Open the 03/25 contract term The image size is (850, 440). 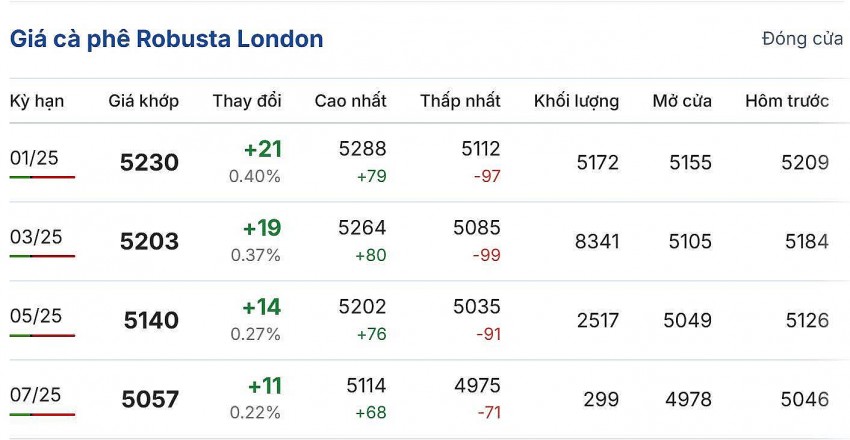coord(36,237)
